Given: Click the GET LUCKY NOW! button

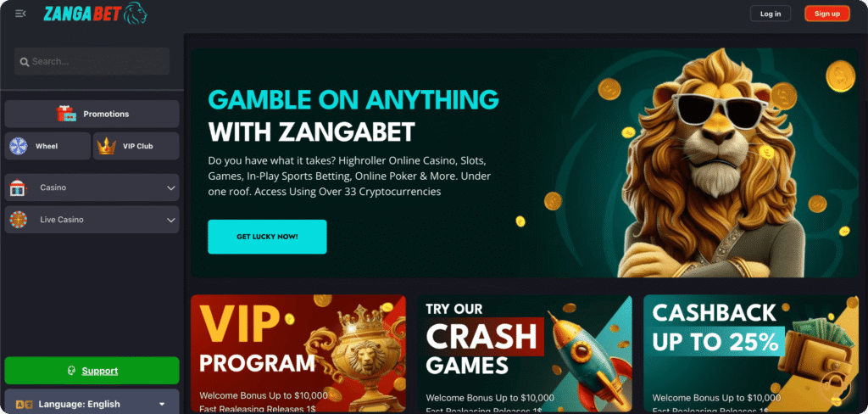Looking at the screenshot, I should pos(267,237).
